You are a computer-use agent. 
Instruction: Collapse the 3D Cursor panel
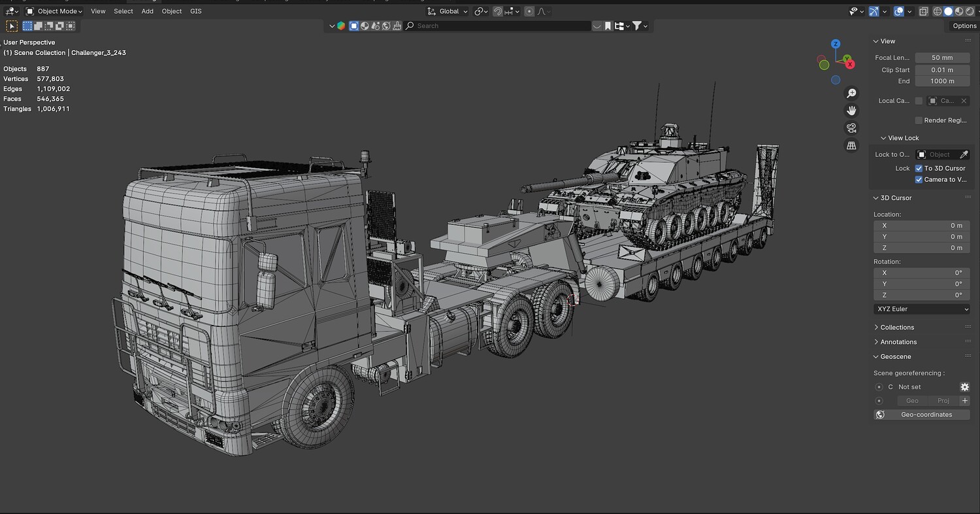tap(892, 197)
